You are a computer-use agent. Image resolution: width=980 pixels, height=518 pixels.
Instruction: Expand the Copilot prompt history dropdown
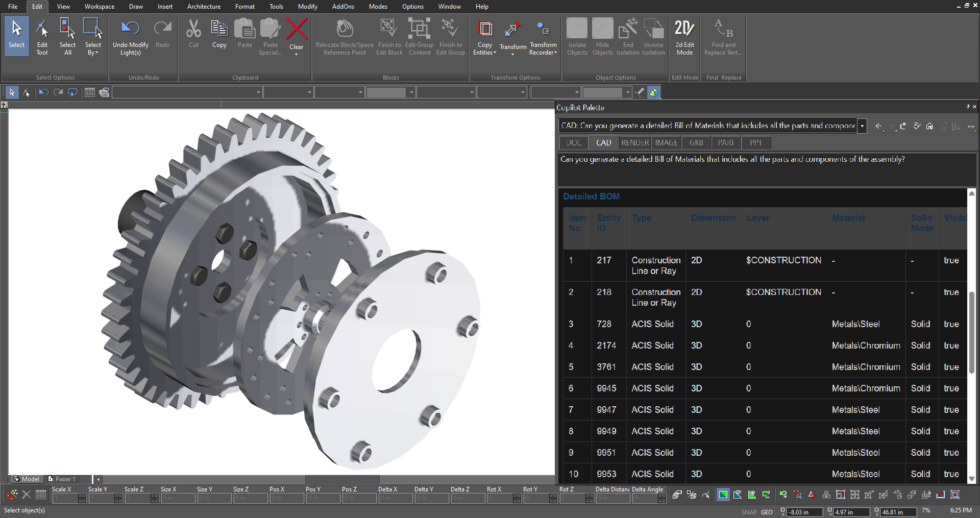tap(863, 126)
